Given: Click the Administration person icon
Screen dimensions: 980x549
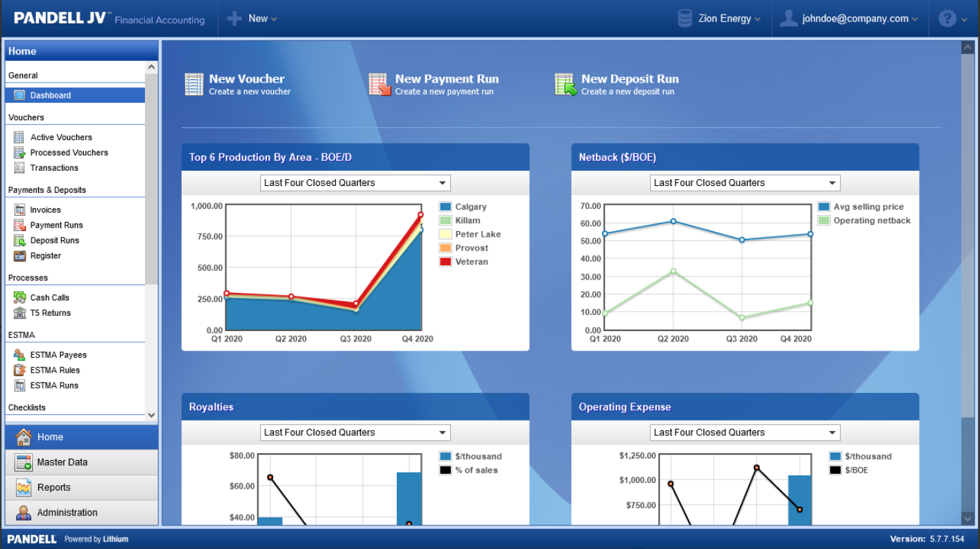Looking at the screenshot, I should 24,513.
